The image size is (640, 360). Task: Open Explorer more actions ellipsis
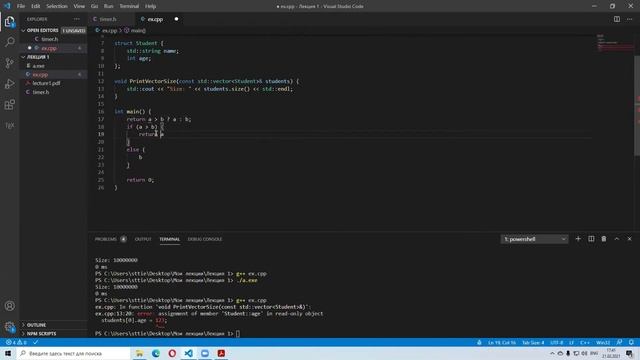[77, 19]
